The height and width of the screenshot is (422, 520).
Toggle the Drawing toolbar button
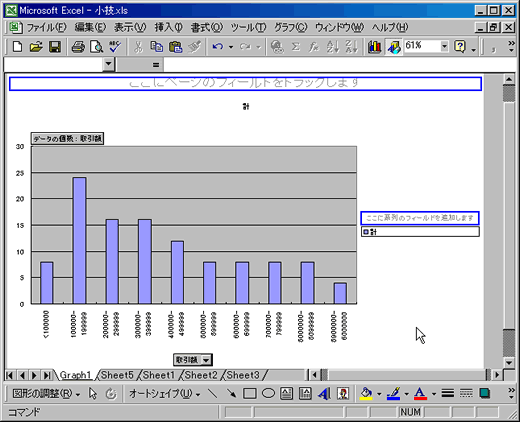click(x=393, y=47)
